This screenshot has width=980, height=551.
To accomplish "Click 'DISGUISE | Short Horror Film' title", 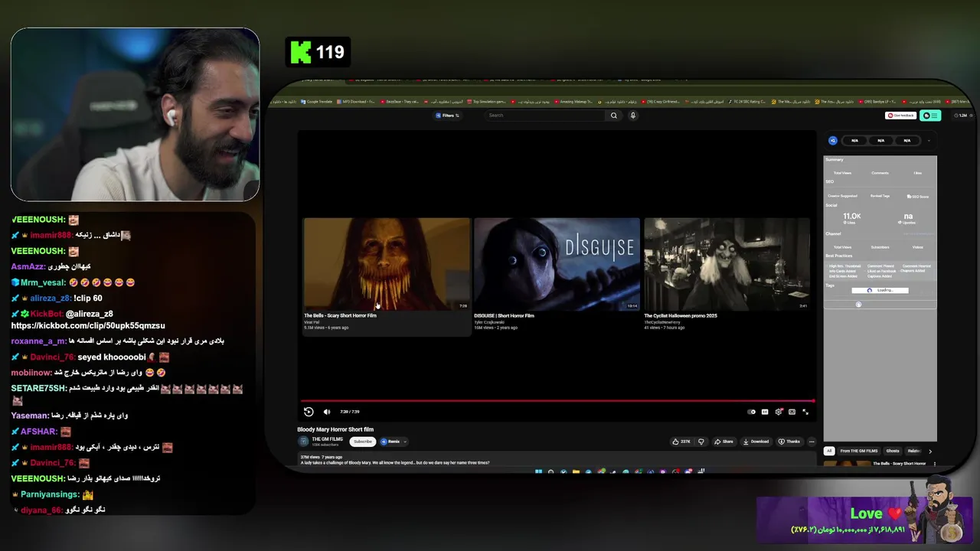I will [504, 315].
